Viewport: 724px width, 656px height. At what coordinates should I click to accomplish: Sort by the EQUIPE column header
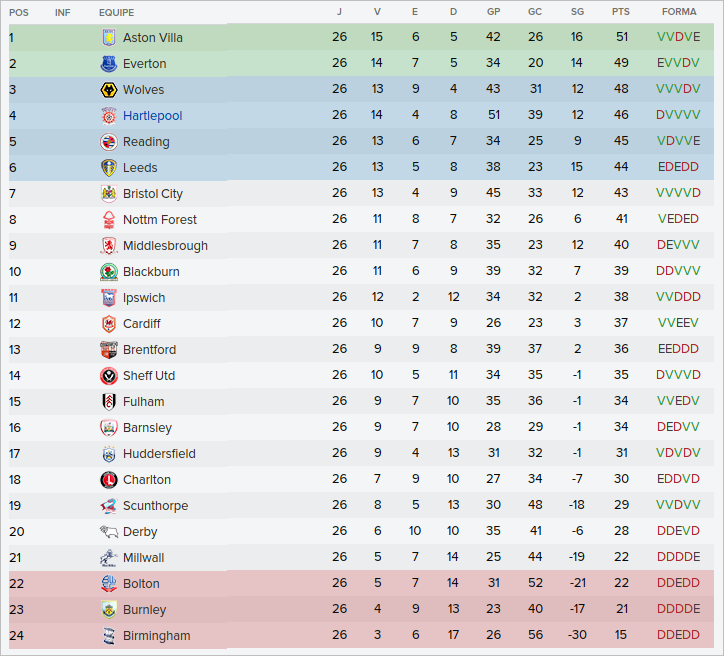117,12
